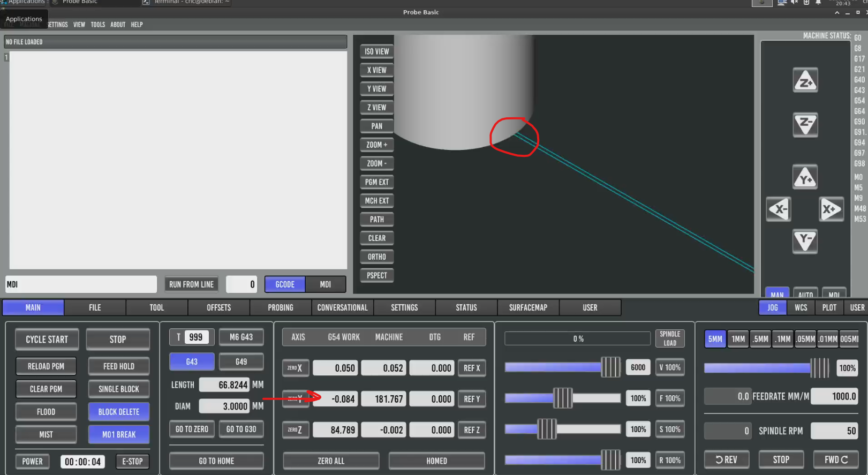Click the X- jog arrow

pyautogui.click(x=778, y=209)
